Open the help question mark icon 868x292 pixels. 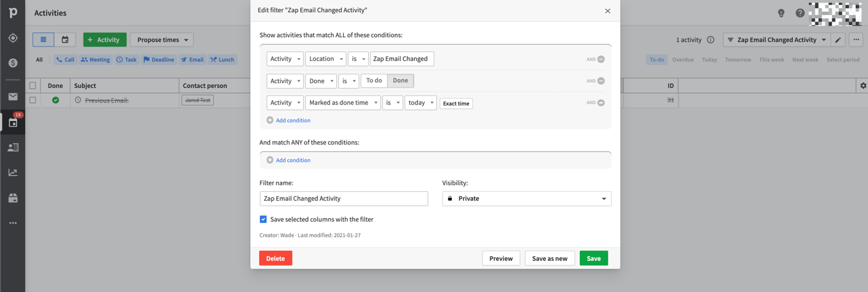click(800, 13)
